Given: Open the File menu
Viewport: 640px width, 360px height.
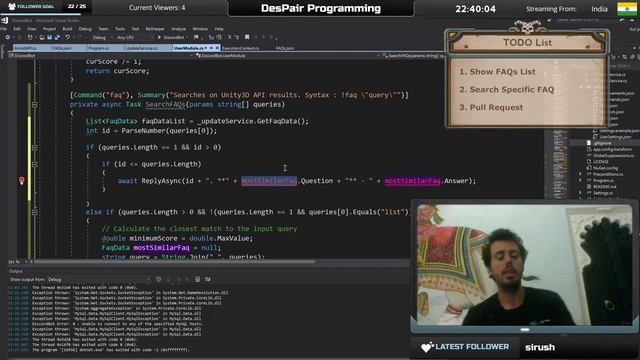Looking at the screenshot, I should click(x=4, y=29).
